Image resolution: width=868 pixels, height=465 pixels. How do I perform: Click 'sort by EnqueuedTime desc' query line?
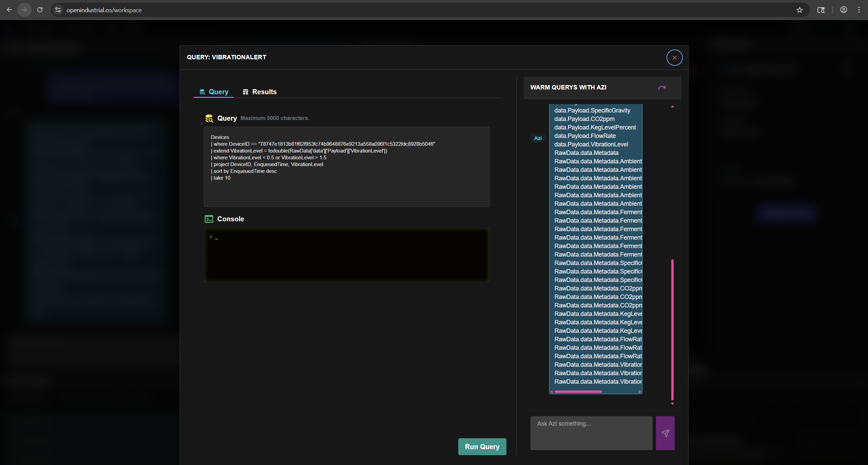[244, 171]
